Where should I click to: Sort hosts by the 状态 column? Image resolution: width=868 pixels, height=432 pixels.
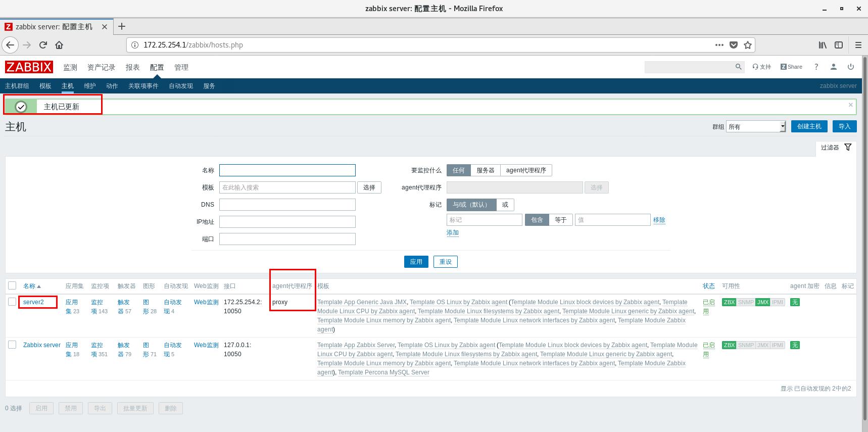[x=708, y=286]
